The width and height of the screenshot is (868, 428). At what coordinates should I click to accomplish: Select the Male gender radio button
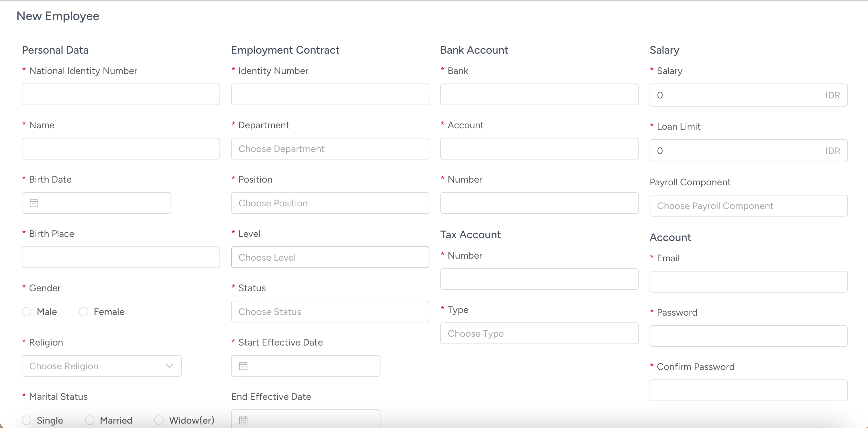26,312
